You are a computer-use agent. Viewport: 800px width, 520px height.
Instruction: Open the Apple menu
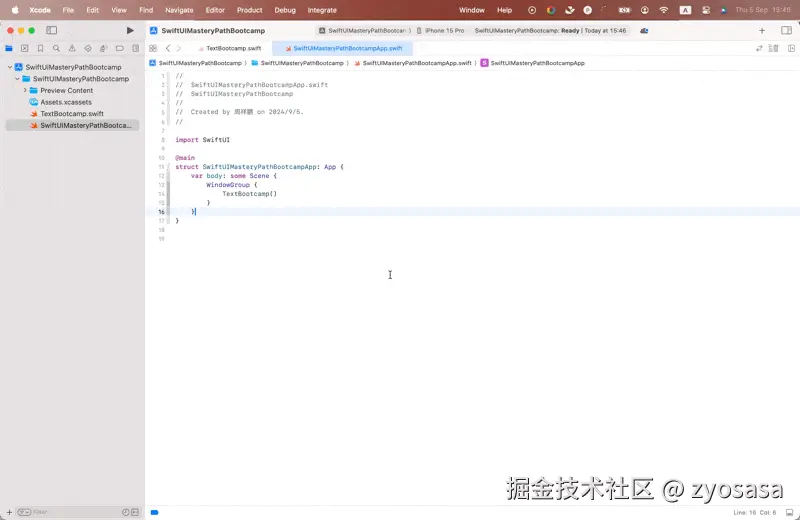15,10
